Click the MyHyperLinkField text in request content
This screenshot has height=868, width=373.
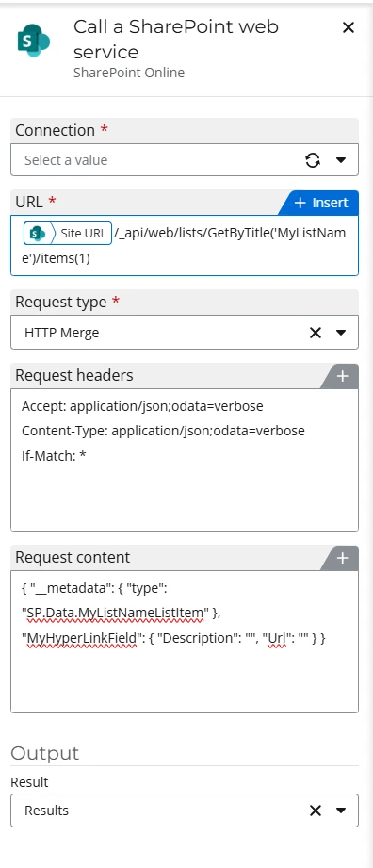click(78, 638)
